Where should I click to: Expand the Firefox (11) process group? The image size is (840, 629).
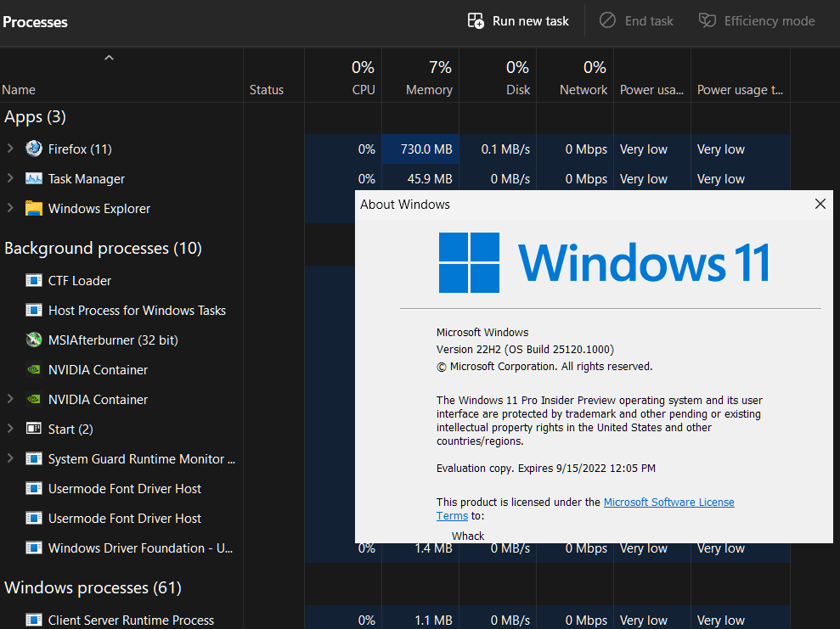tap(10, 149)
